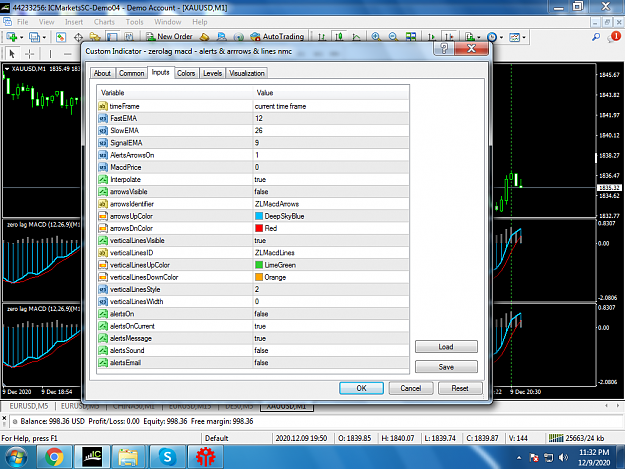Screen dimensions: 625x469
Task: Open the New Chart toolbar icon
Action: [11, 37]
